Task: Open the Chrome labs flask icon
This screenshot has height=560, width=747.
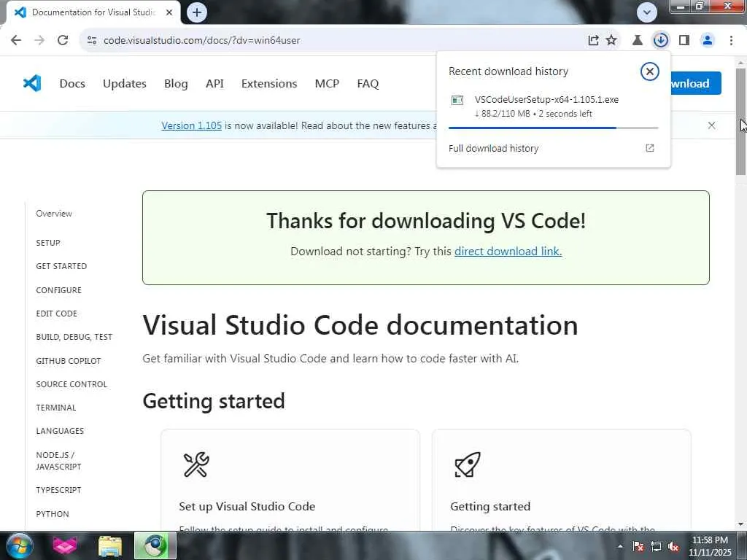Action: [638, 41]
